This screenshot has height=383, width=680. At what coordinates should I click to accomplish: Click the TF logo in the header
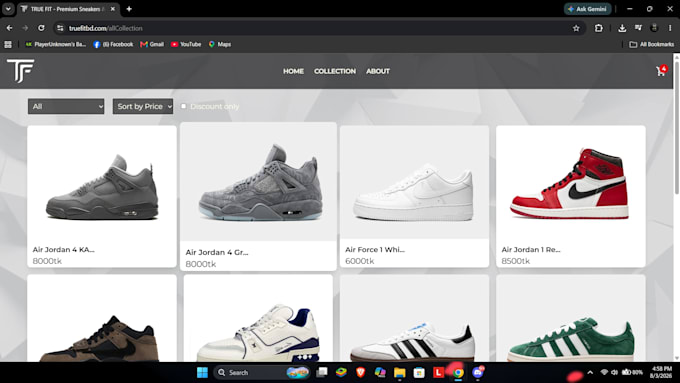pos(20,71)
